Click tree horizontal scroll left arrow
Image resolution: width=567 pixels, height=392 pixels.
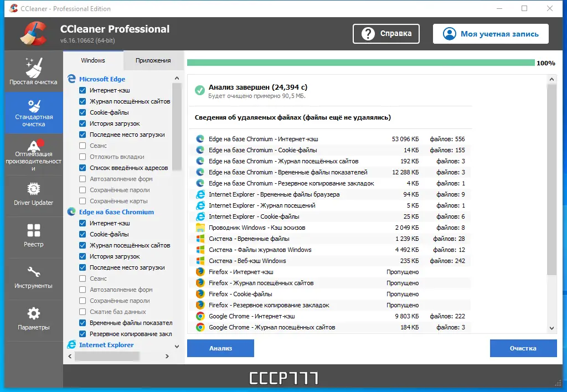(x=70, y=356)
